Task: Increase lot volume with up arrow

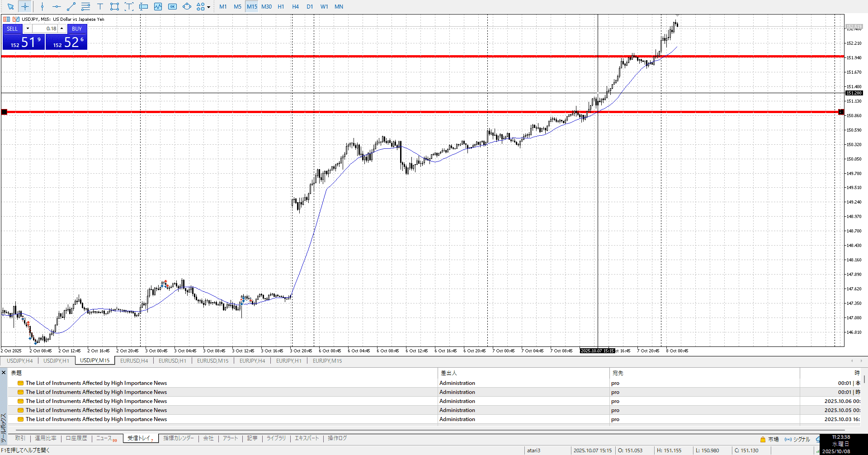Action: tap(62, 28)
